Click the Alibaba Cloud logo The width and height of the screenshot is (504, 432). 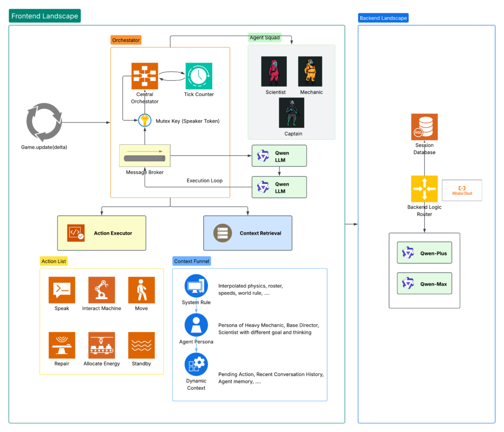click(x=462, y=190)
